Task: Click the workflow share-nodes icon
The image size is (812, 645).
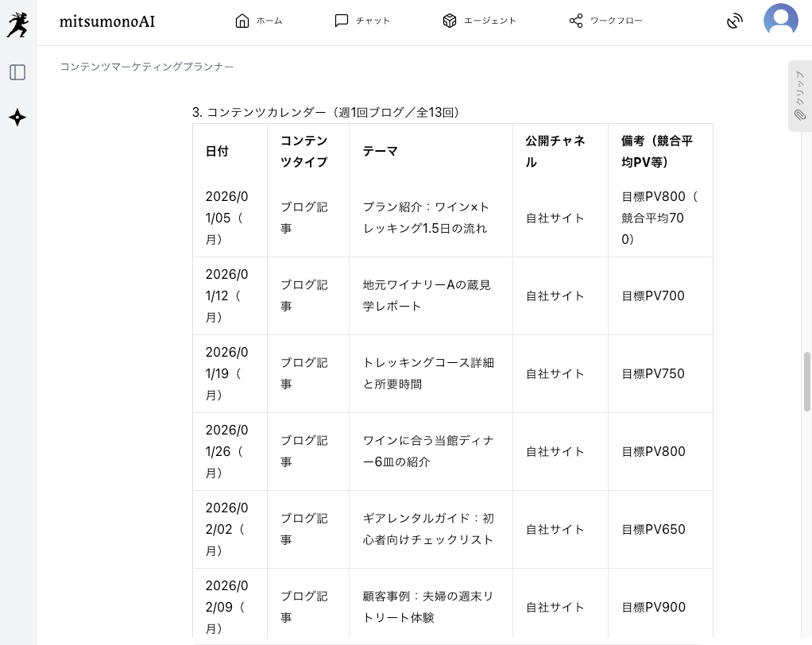Action: point(576,21)
